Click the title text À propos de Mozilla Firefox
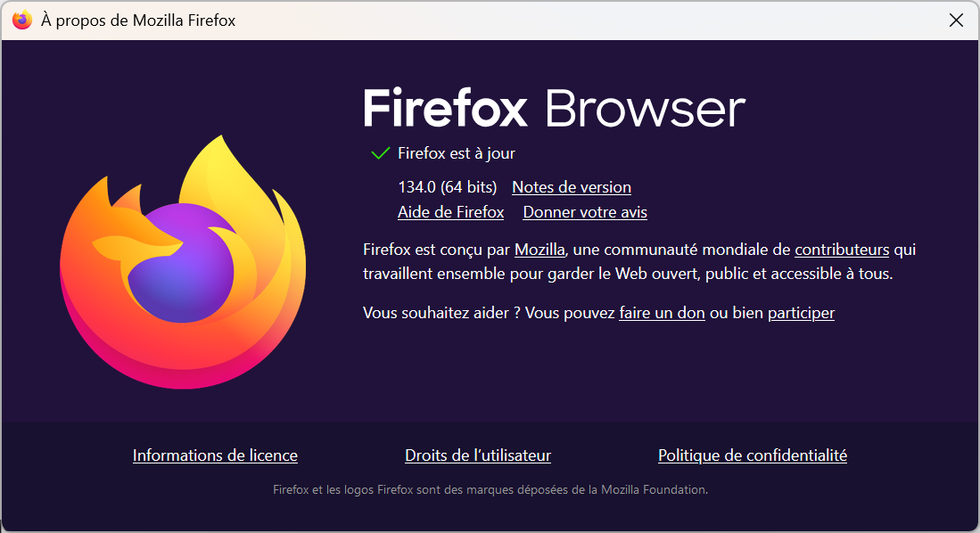The height and width of the screenshot is (533, 980). pos(138,20)
